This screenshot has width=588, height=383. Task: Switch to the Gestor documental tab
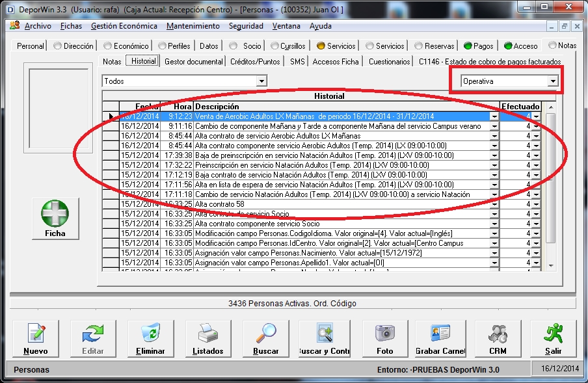click(193, 62)
